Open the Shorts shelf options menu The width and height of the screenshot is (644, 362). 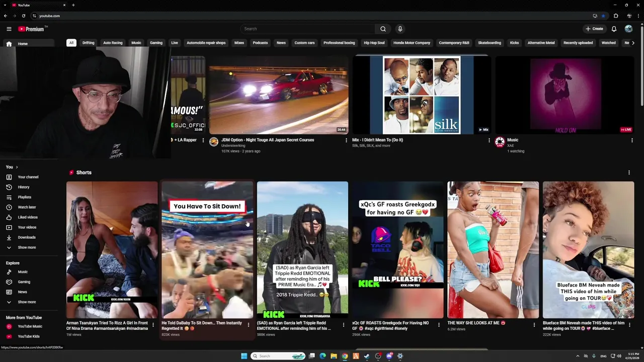pos(629,172)
